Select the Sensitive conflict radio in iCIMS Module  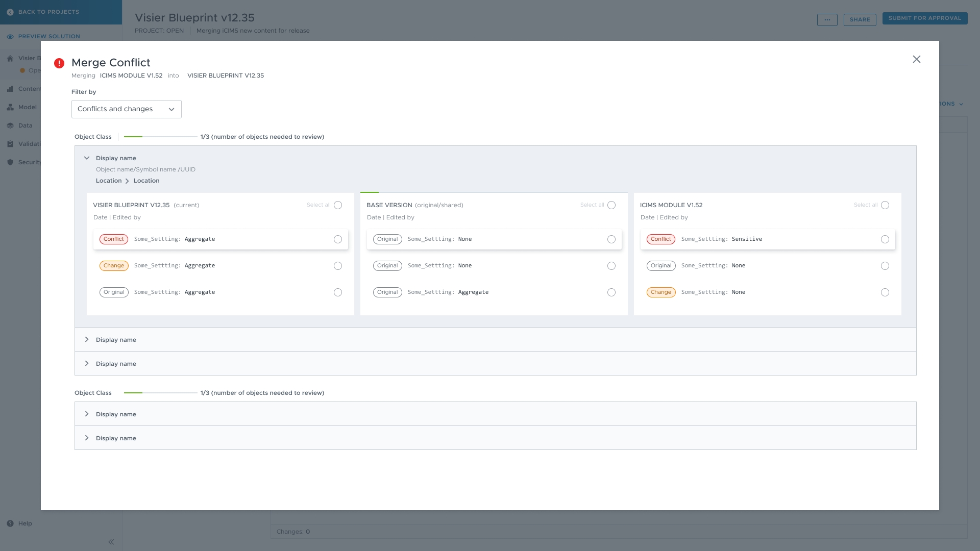885,239
